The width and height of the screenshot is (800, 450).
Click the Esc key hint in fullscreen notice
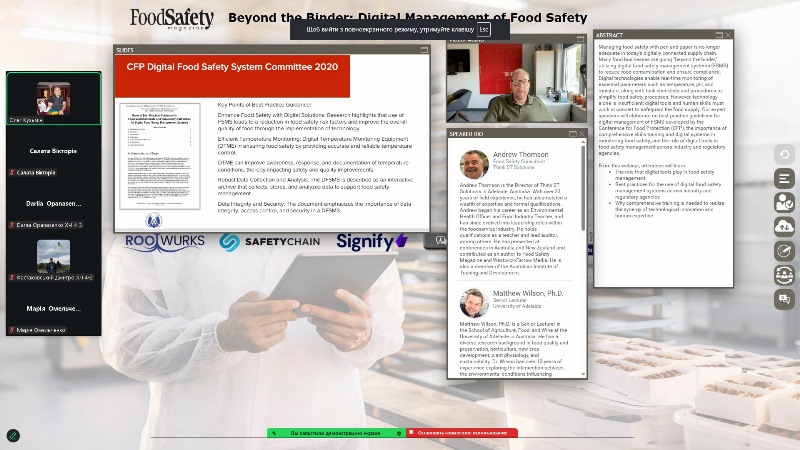click(x=484, y=30)
